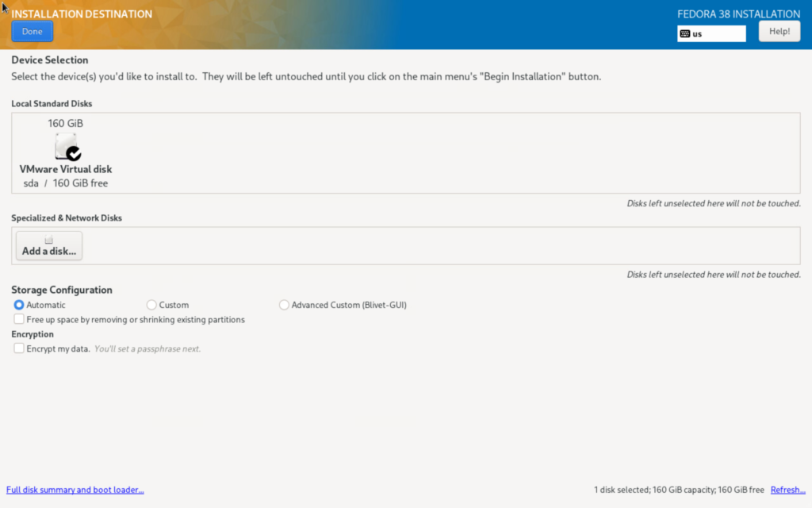The width and height of the screenshot is (812, 508).
Task: Select Advanced Custom (Blivet-GUI) radio button
Action: pos(284,305)
